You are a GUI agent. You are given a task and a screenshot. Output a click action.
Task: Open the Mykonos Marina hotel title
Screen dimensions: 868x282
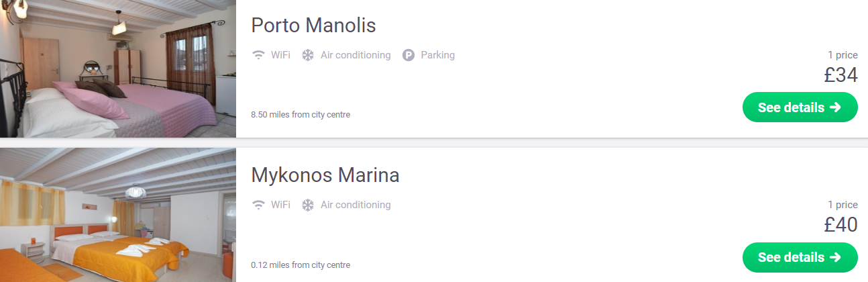[x=325, y=175]
